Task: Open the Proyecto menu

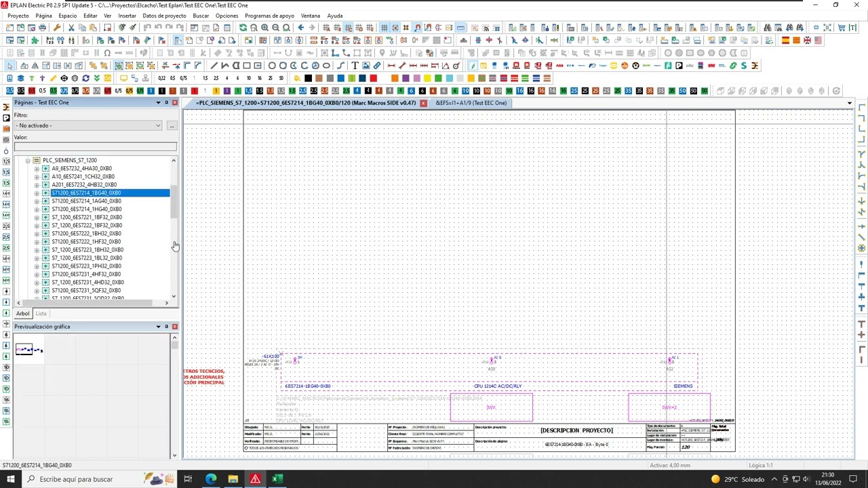Action: [x=18, y=16]
